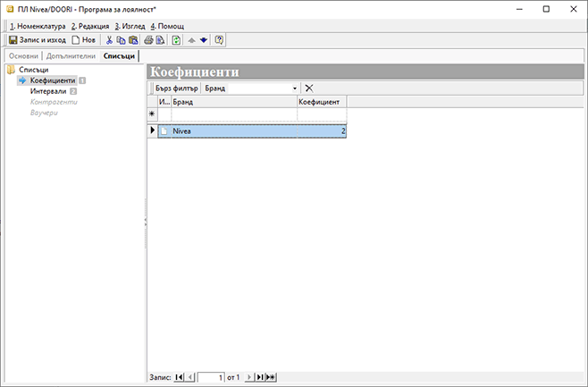This screenshot has height=387, width=588.
Task: Click the Коефициент column header
Action: click(x=322, y=102)
